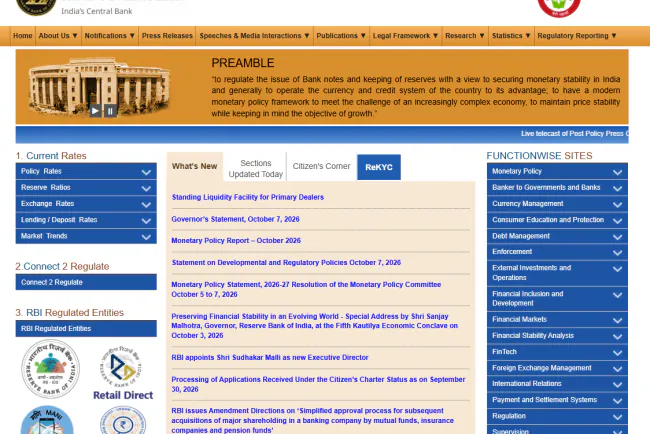
Task: Switch to What's New tab
Action: 194,166
